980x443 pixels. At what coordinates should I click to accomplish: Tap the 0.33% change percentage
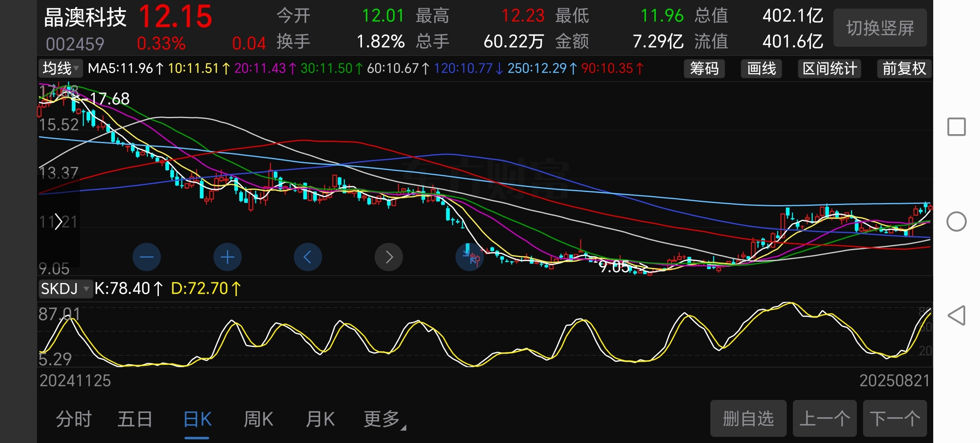(161, 43)
